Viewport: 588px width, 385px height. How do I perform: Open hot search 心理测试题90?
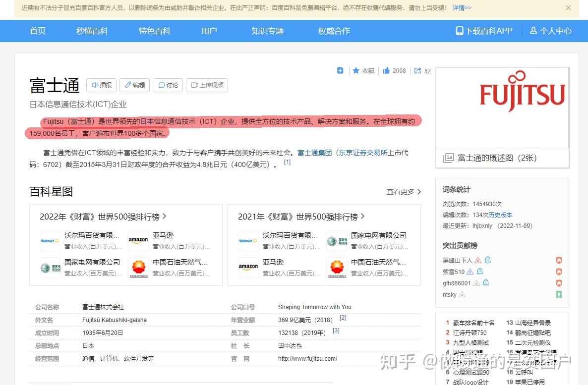pos(471,372)
